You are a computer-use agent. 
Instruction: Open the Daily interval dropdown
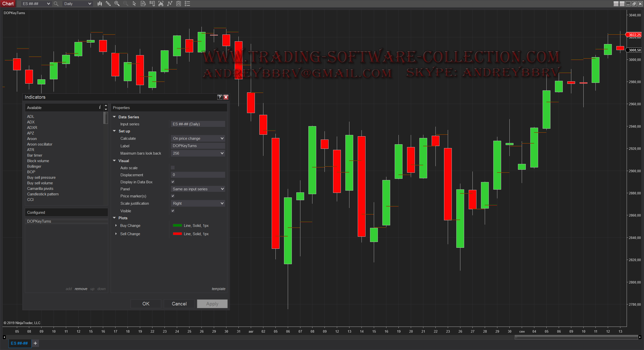click(77, 4)
